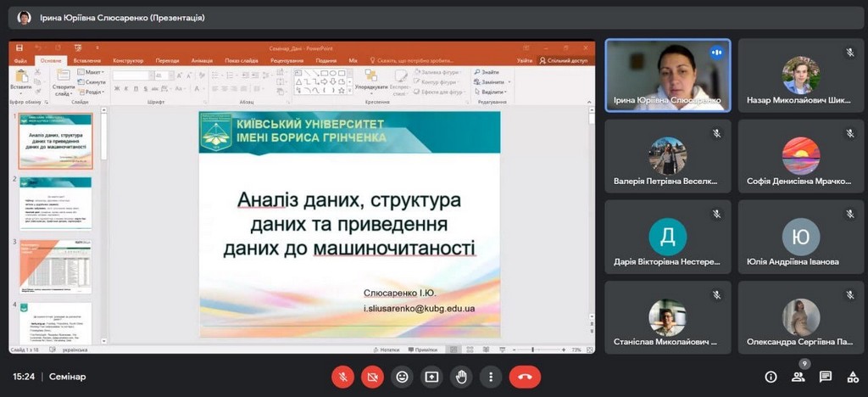Open the meeting details info icon

click(x=771, y=377)
